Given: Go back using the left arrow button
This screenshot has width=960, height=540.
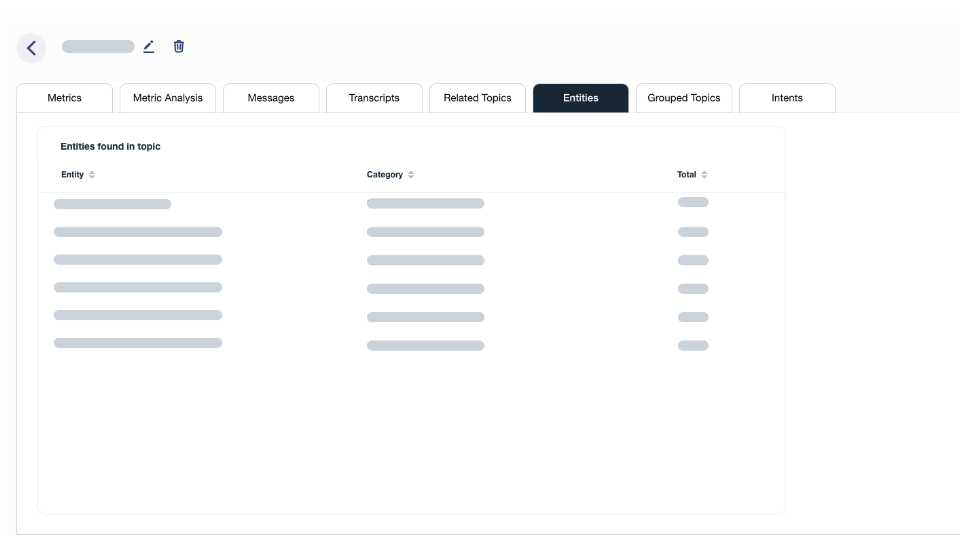Looking at the screenshot, I should tap(31, 48).
